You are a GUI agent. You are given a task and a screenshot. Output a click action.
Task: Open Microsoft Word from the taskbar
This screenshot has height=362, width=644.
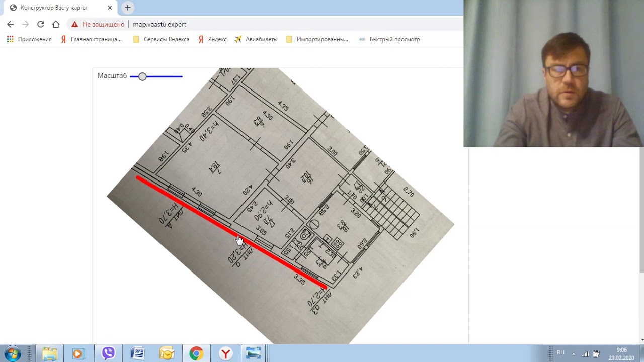point(137,353)
